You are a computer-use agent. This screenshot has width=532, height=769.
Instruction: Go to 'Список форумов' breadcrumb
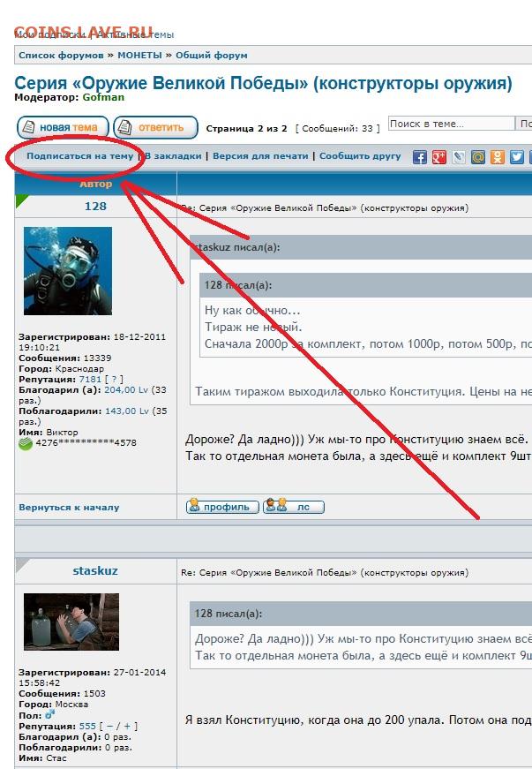click(61, 56)
